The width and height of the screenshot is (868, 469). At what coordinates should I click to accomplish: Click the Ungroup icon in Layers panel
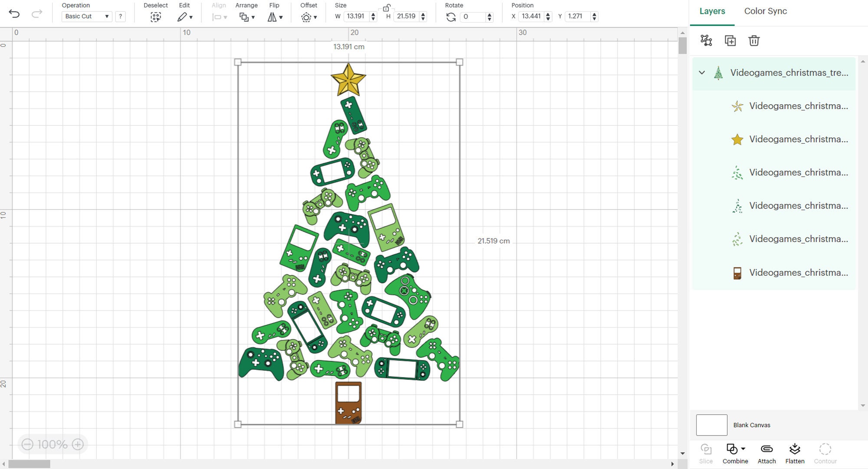pos(706,40)
